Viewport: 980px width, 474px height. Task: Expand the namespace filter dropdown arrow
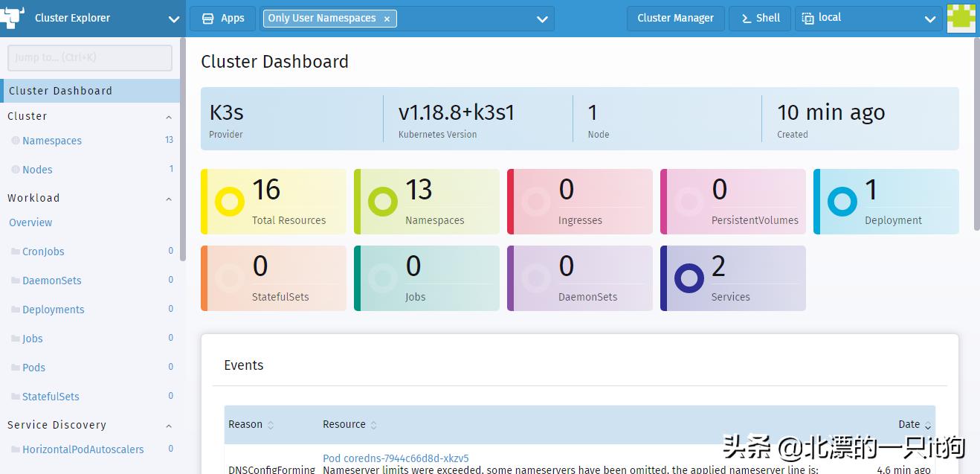542,19
